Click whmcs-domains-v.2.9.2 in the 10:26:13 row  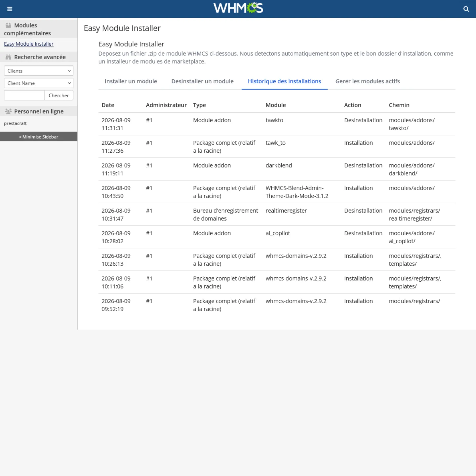[x=296, y=256]
